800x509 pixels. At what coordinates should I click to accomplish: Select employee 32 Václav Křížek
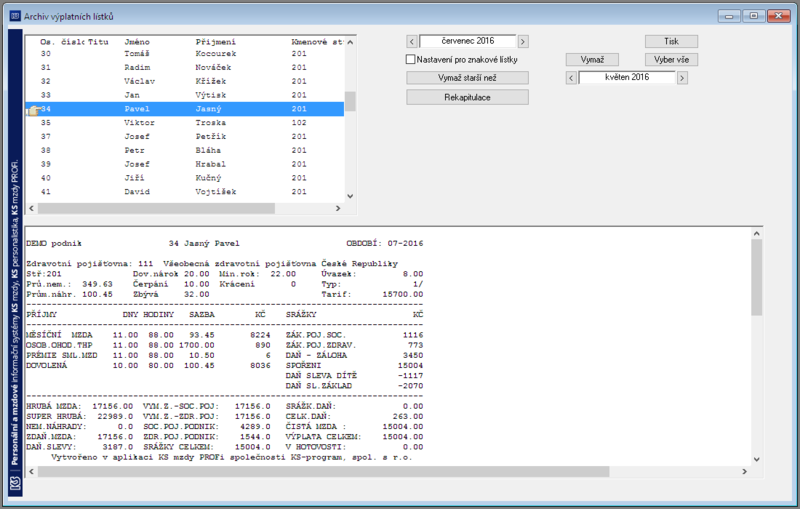(x=185, y=81)
